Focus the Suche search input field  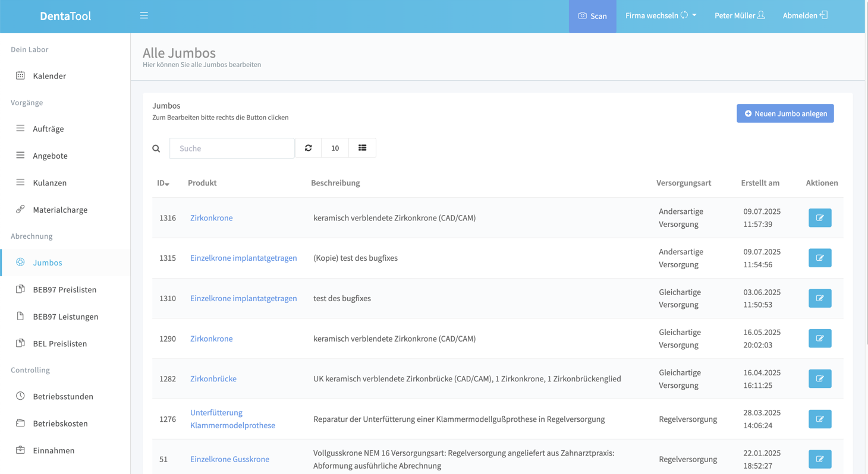point(232,148)
